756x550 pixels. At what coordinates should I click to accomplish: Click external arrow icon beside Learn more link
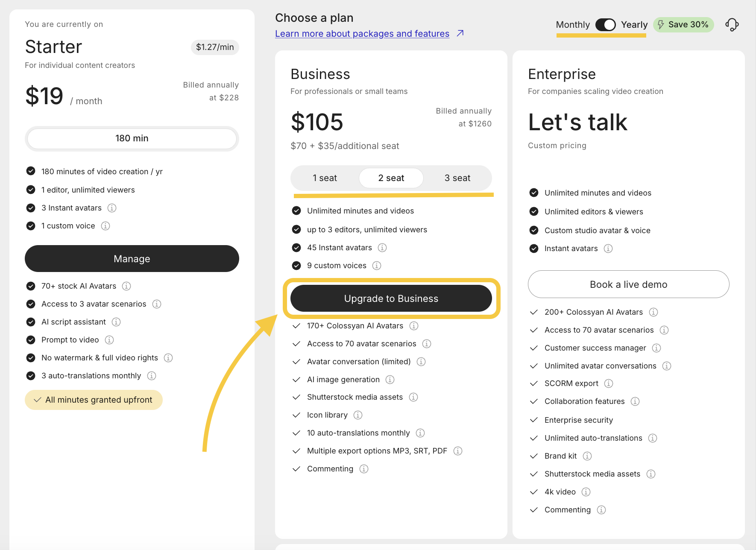click(x=460, y=33)
